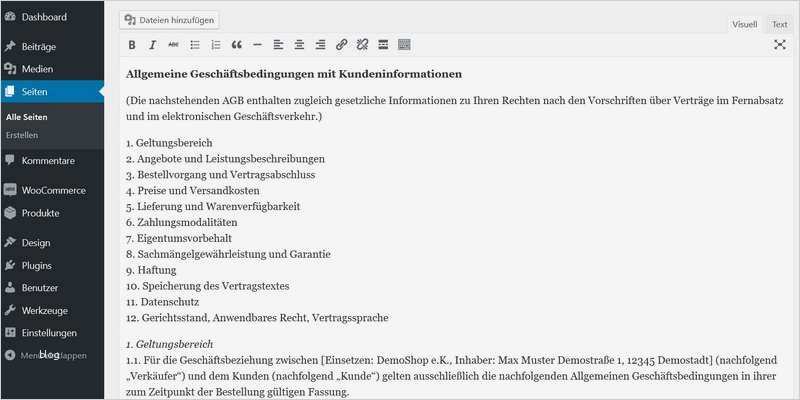This screenshot has width=800, height=400.
Task: Collapse the admin menu arrow
Action: click(x=10, y=355)
